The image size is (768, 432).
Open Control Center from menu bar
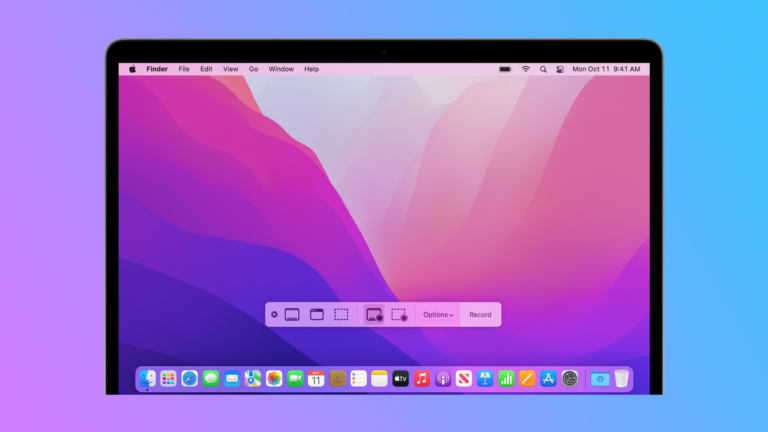click(x=560, y=69)
